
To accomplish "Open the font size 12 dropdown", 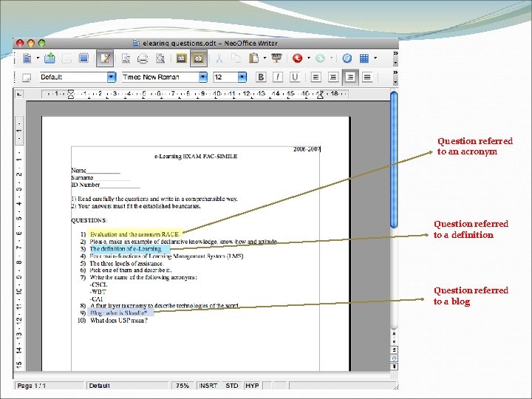I will pyautogui.click(x=242, y=77).
